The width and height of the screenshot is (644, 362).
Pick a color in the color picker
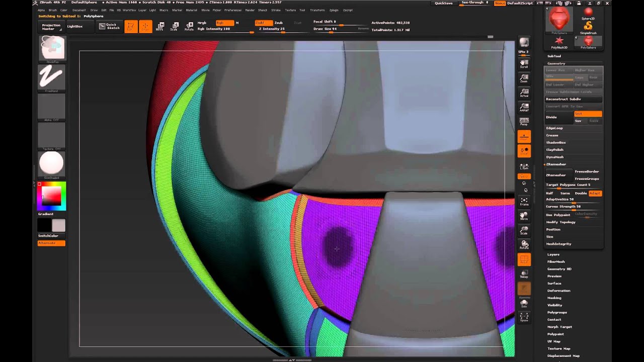51,196
